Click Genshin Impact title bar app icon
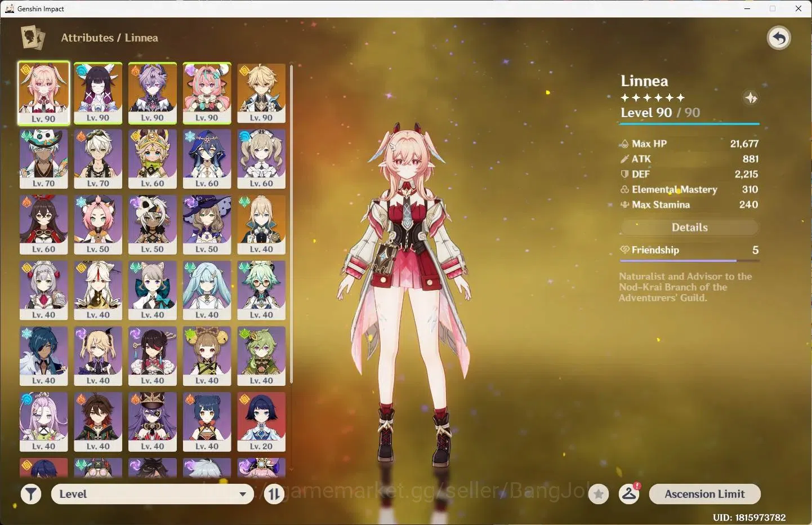Image resolution: width=812 pixels, height=525 pixels. (x=9, y=8)
